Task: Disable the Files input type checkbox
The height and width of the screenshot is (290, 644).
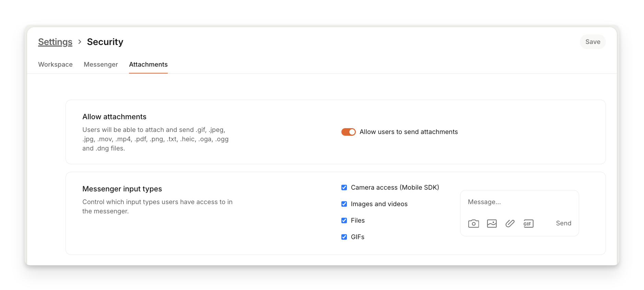Action: 344,221
